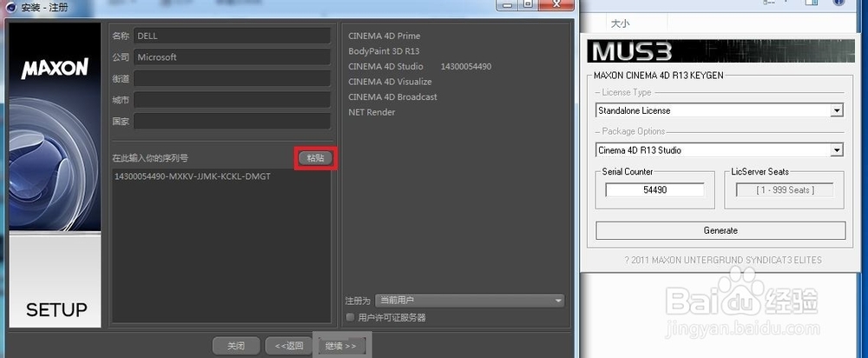Maximize the 安装 - 注册 window
868x358 pixels.
pyautogui.click(x=528, y=4)
